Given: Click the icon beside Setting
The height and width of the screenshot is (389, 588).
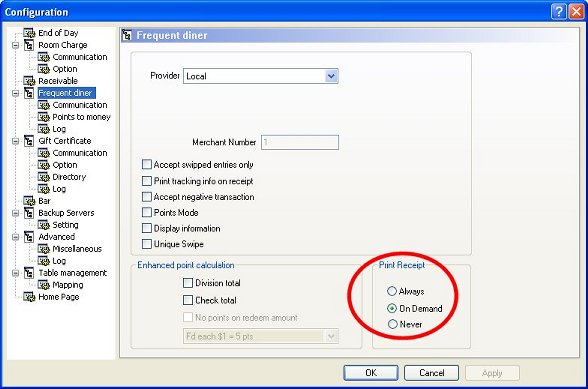Looking at the screenshot, I should pyautogui.click(x=44, y=225).
